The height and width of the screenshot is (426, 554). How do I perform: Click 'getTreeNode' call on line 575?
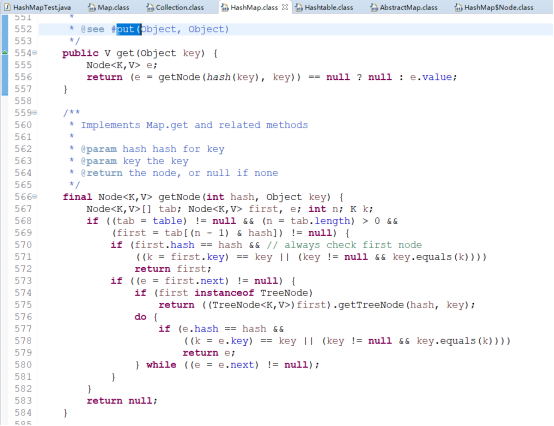pos(371,305)
